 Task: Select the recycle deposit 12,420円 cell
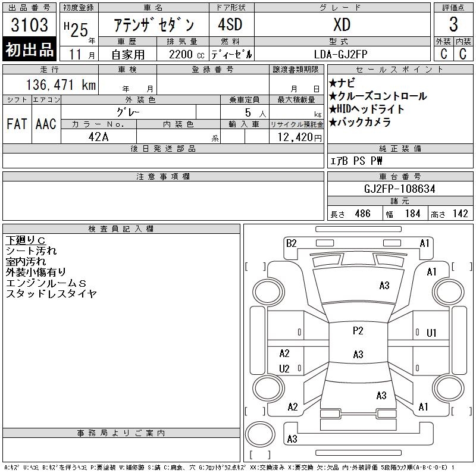tap(296, 137)
